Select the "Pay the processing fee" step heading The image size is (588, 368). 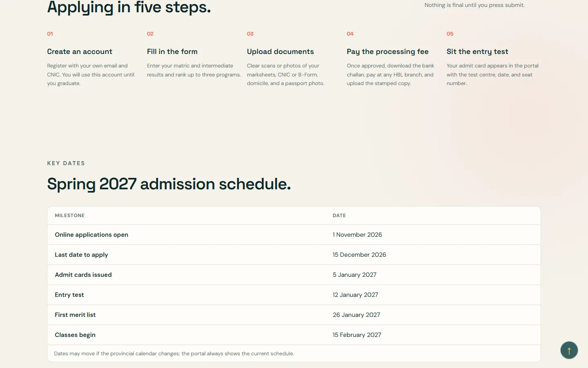coord(388,52)
